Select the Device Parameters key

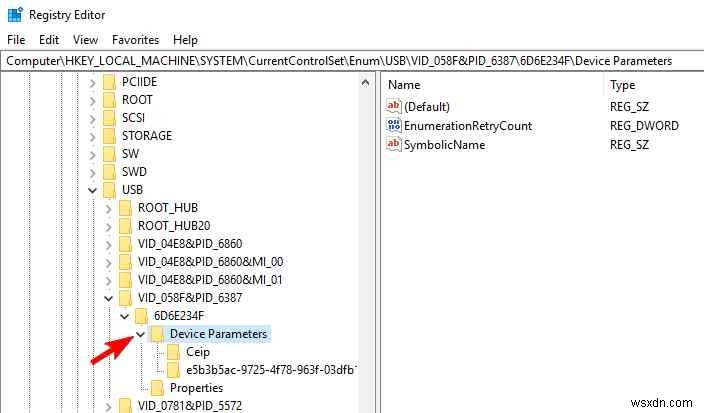click(218, 334)
